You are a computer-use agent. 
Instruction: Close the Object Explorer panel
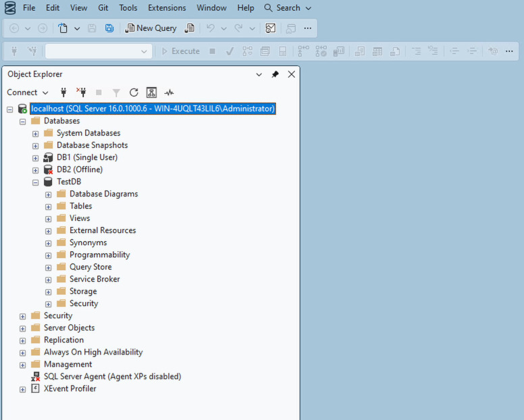292,74
